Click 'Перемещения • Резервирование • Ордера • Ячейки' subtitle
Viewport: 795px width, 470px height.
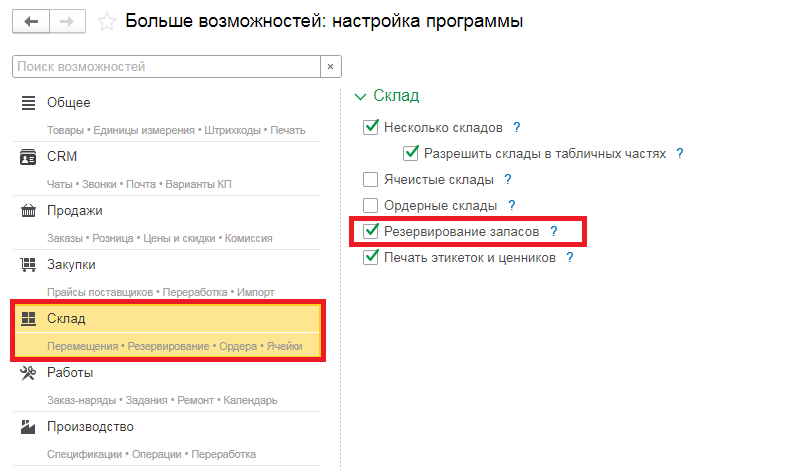point(174,346)
